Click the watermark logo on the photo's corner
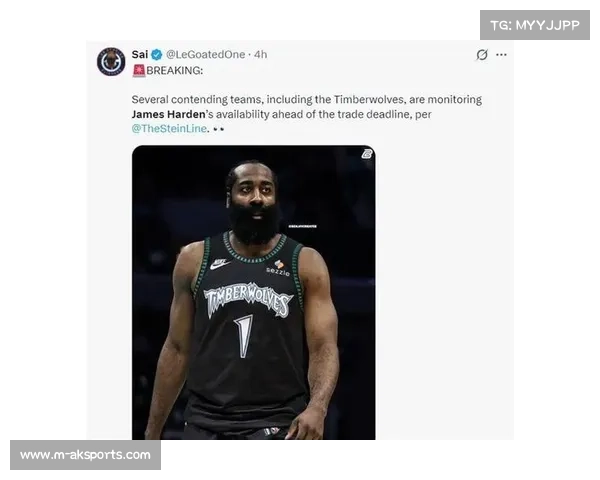 (x=366, y=154)
